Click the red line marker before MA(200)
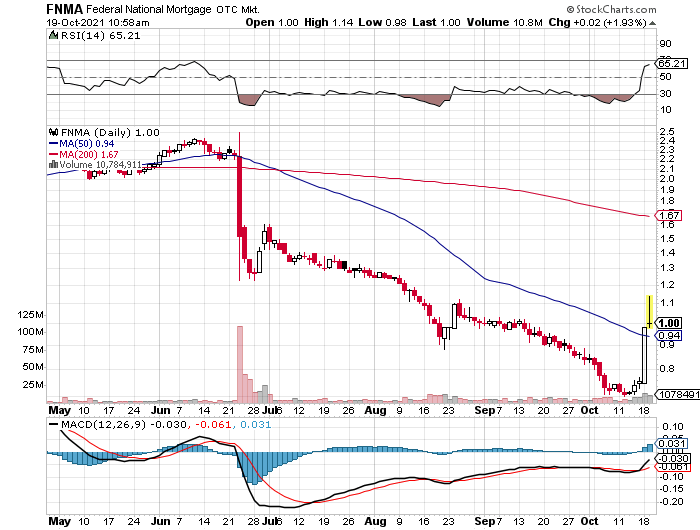The width and height of the screenshot is (700, 530). pyautogui.click(x=54, y=154)
